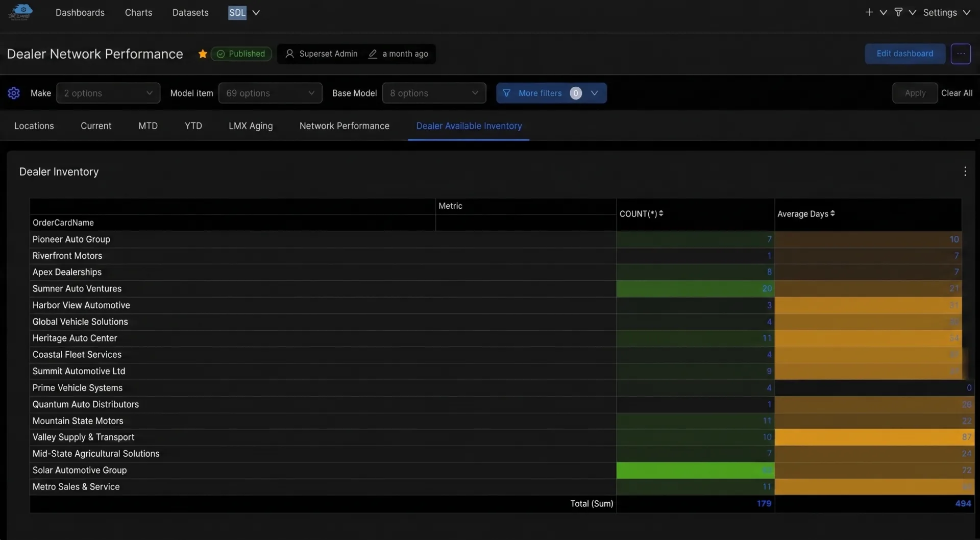Click Superset Admin owner name
Image resolution: width=980 pixels, height=540 pixels.
coord(328,54)
